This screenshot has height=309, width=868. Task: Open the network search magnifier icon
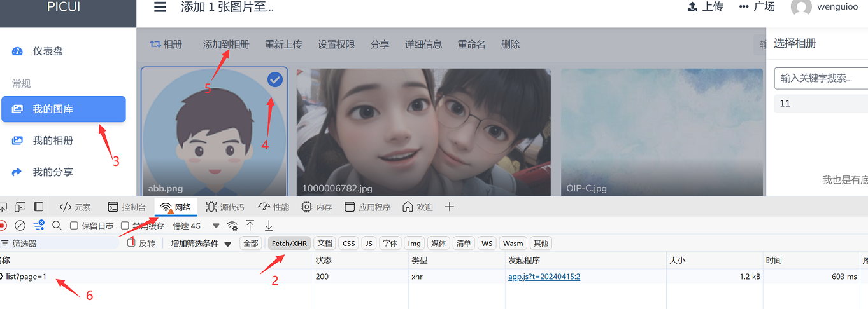[57, 226]
